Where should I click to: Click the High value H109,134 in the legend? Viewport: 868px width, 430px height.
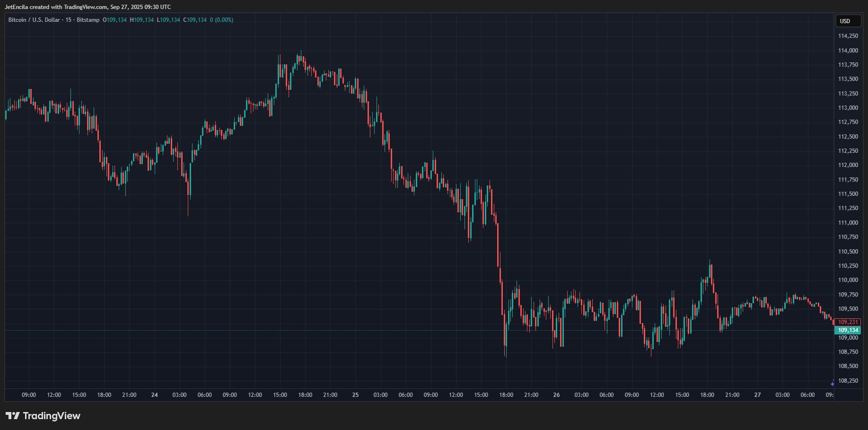point(142,20)
